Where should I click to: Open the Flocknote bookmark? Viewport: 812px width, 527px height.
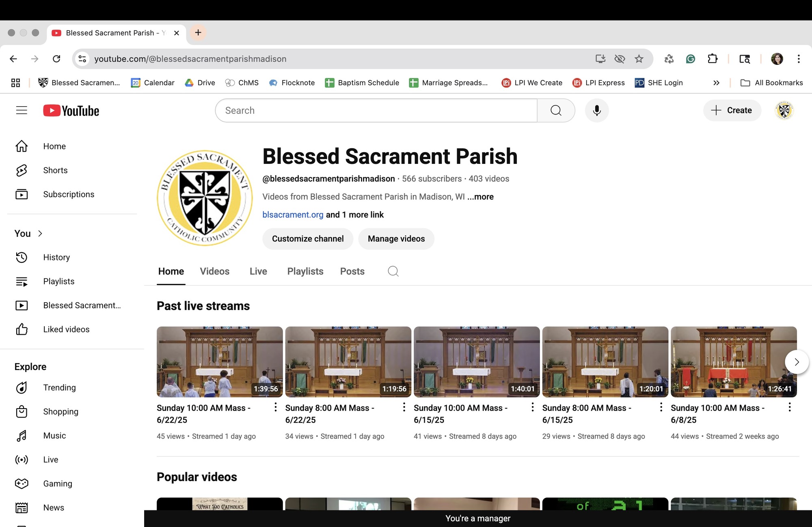(x=292, y=83)
